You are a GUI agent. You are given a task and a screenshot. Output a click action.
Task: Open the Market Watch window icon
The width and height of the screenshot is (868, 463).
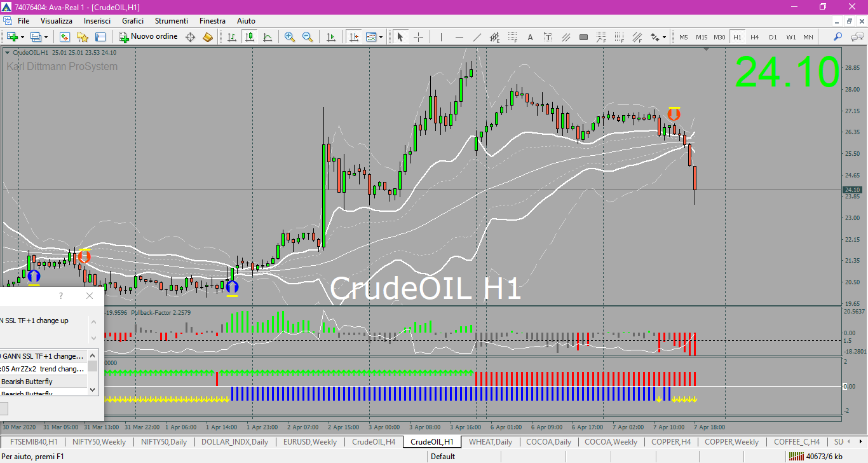coord(65,37)
